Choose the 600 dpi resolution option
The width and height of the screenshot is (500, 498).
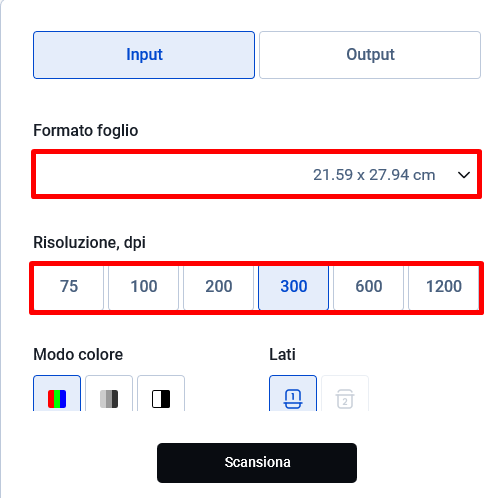pyautogui.click(x=369, y=286)
